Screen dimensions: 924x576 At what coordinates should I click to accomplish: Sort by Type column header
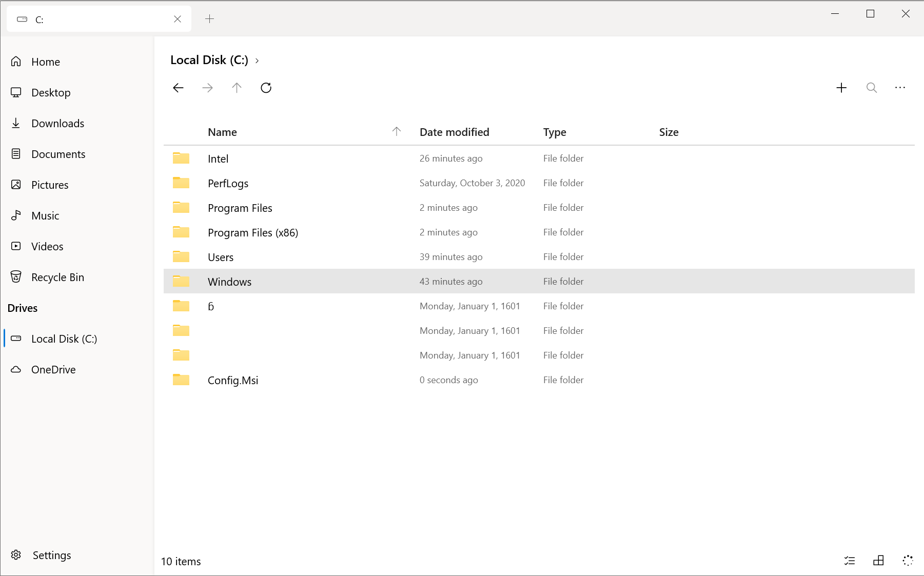pos(555,132)
